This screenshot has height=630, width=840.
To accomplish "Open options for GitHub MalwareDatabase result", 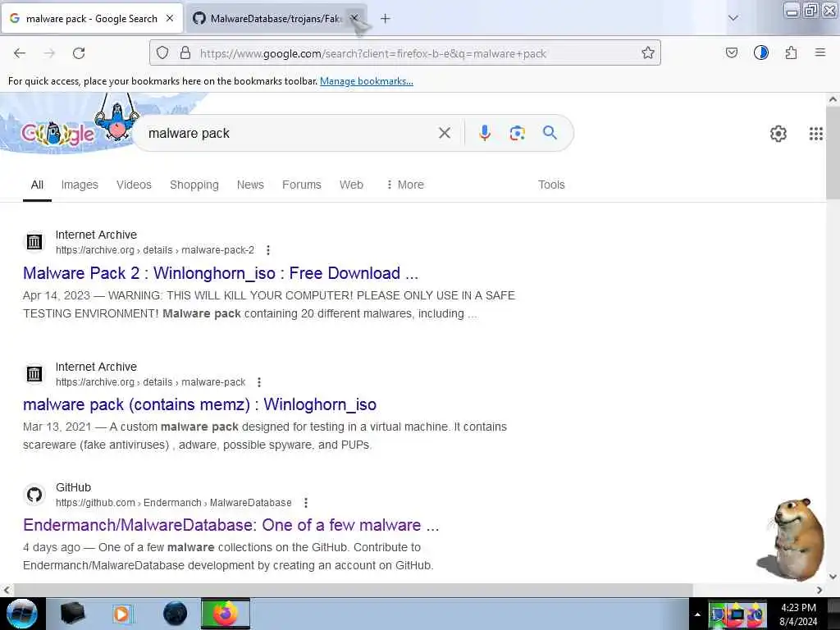I will [x=305, y=503].
